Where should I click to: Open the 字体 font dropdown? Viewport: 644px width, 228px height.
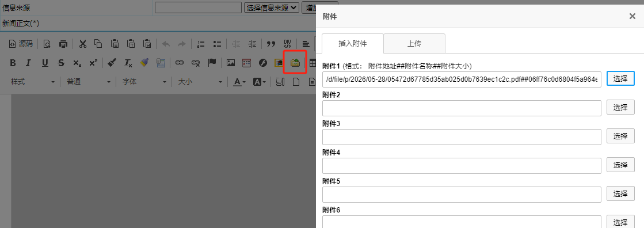pos(144,82)
